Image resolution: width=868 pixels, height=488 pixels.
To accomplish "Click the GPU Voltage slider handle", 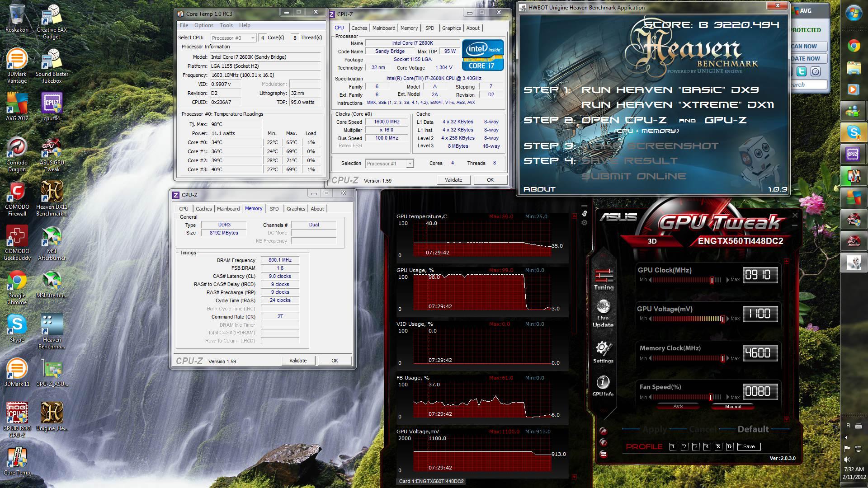I will 722,319.
